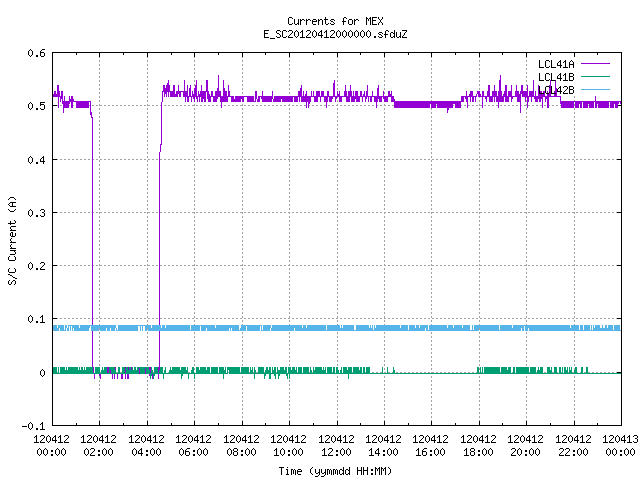The width and height of the screenshot is (640, 480).
Task: Select the file name E_SC20120412000000.sfduZ
Action: pyautogui.click(x=335, y=34)
